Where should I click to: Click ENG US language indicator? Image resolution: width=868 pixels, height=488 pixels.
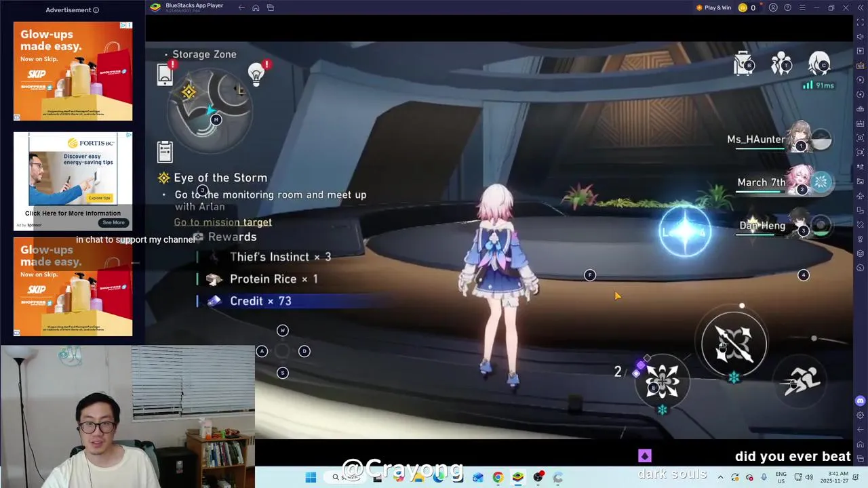[781, 477]
